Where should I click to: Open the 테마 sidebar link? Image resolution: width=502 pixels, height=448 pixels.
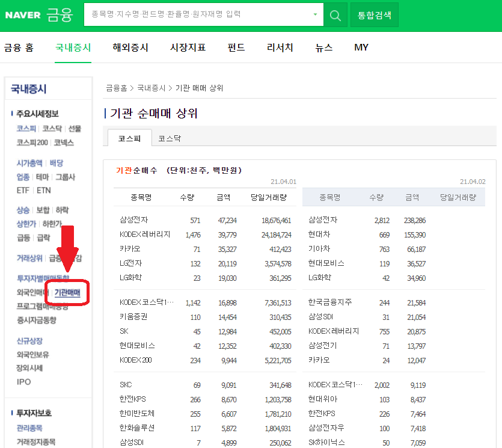[42, 177]
